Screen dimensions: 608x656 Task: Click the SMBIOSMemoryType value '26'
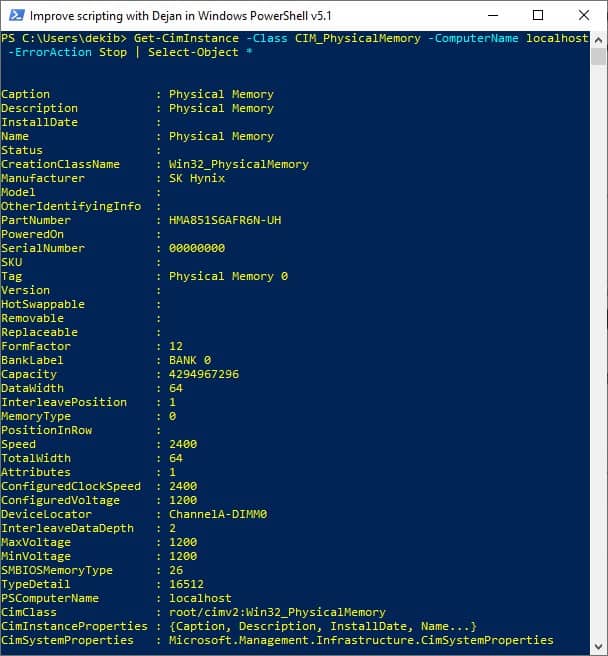[176, 570]
